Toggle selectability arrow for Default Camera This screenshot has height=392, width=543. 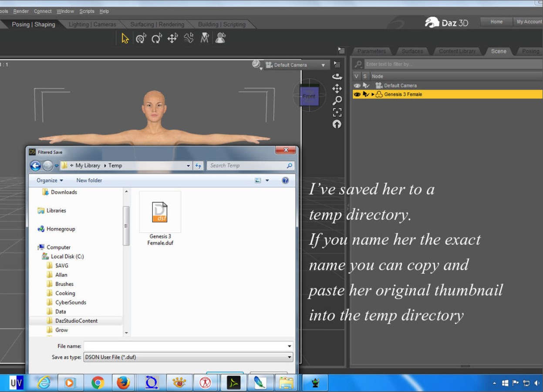pos(366,86)
